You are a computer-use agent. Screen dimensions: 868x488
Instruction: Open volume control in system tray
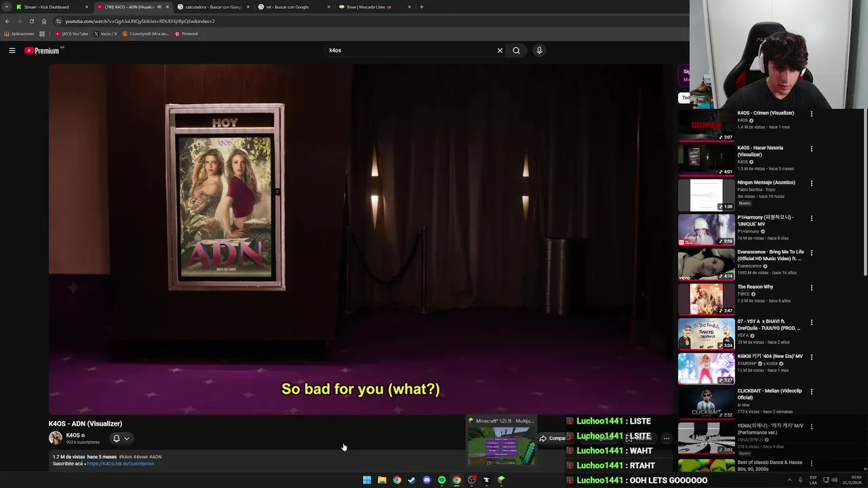pos(834,480)
